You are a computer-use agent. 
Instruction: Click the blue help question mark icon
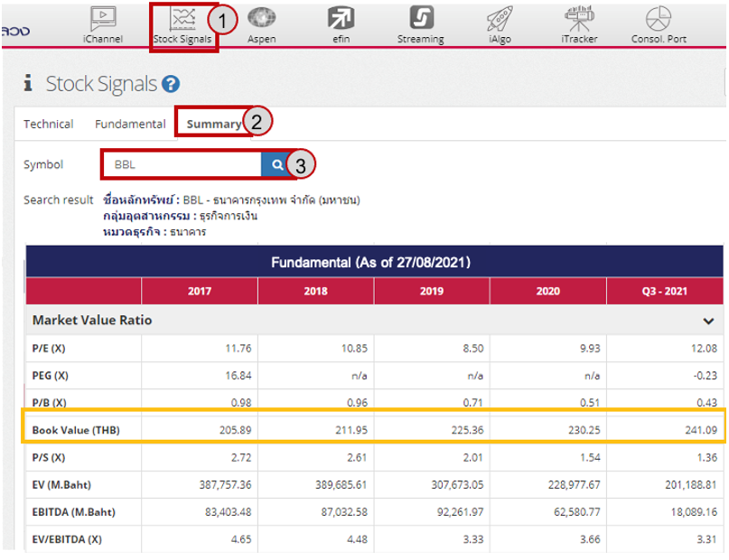pyautogui.click(x=172, y=85)
